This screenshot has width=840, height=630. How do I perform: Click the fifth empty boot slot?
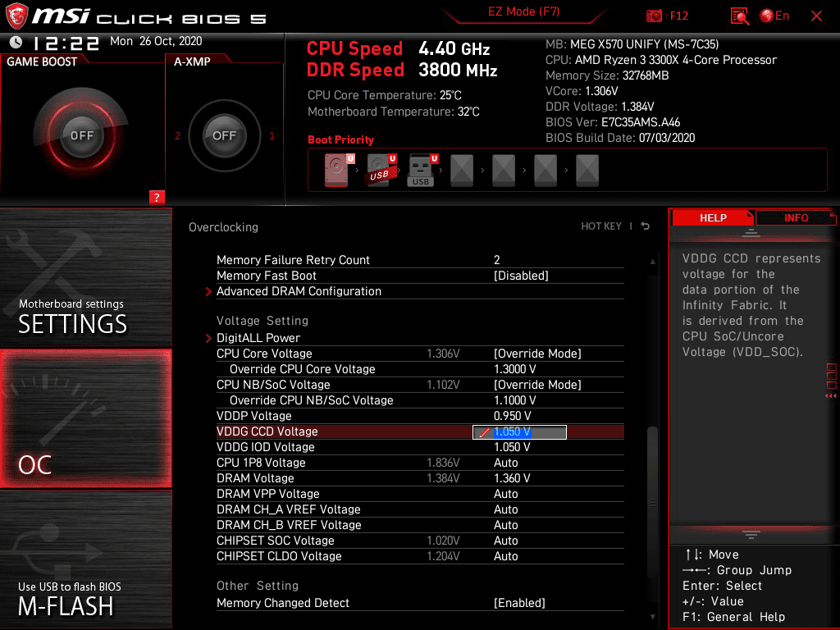(x=504, y=171)
